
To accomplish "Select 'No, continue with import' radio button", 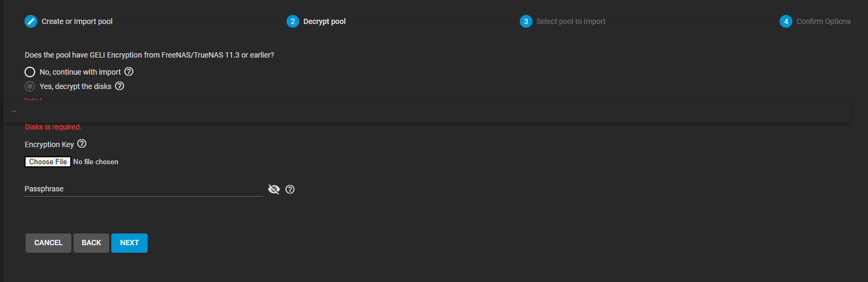I will click(x=30, y=72).
